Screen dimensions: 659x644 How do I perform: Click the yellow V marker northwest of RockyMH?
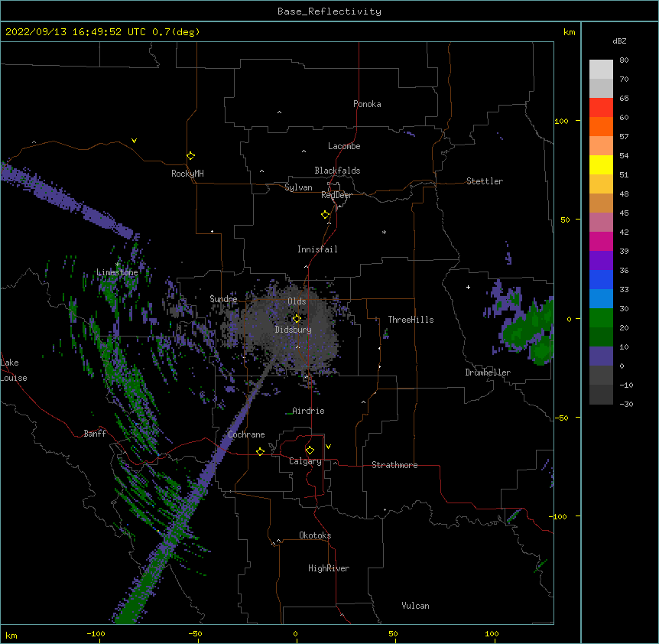134,141
